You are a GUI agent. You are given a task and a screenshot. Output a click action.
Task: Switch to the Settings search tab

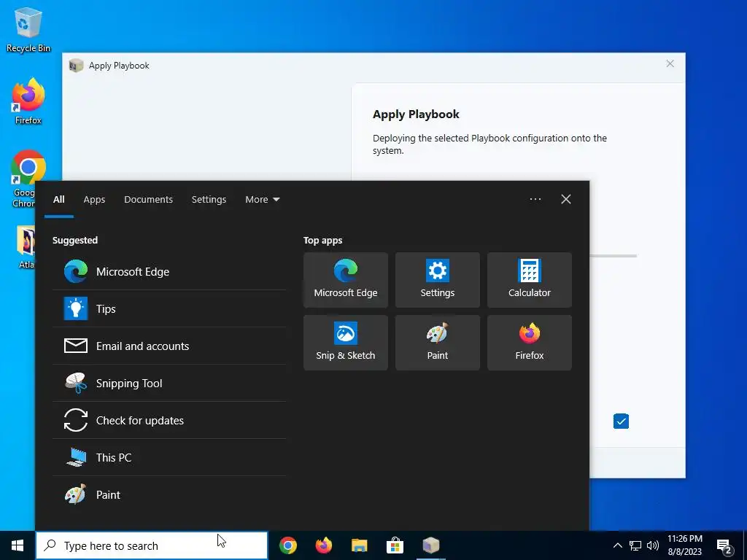[209, 200]
